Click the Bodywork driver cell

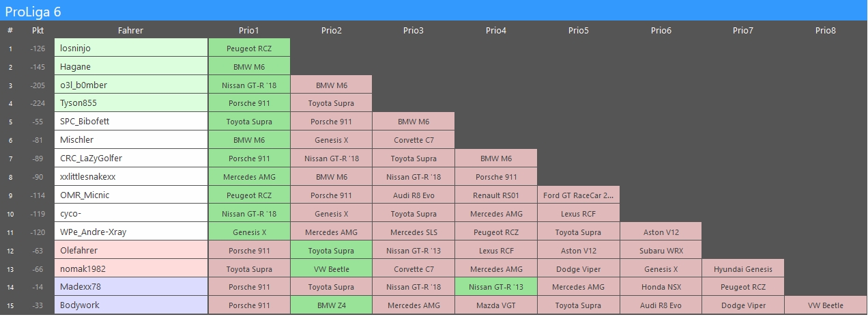[x=130, y=305]
